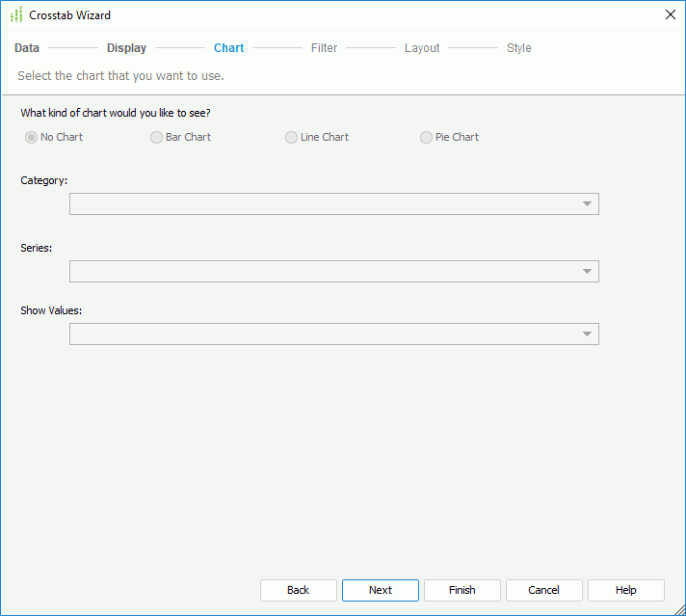Click the 'Select the chart that you want to use.' text
Image resolution: width=686 pixels, height=616 pixels.
pos(120,76)
